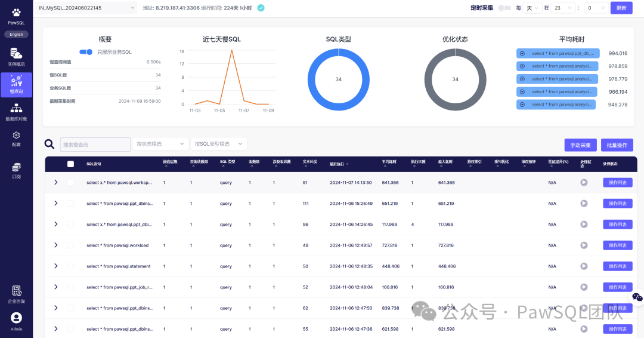644x338 pixels.
Task: Click the search magnifier icon
Action: (x=49, y=144)
